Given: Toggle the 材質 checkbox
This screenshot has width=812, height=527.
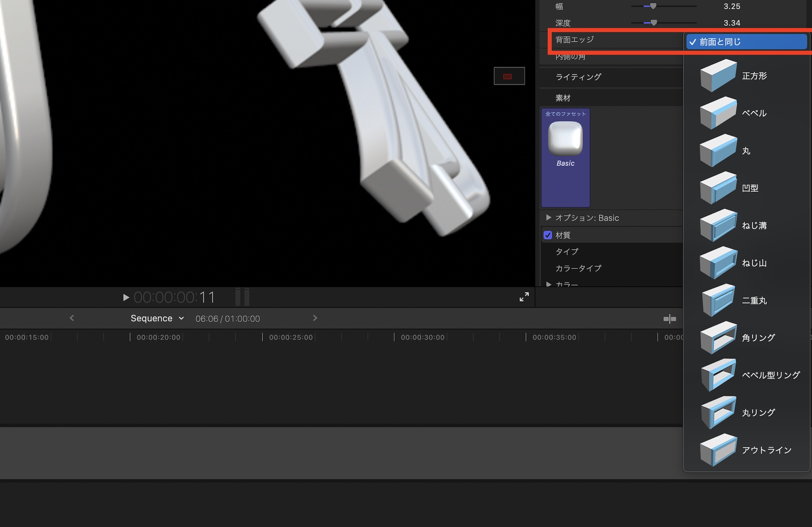Looking at the screenshot, I should (548, 235).
